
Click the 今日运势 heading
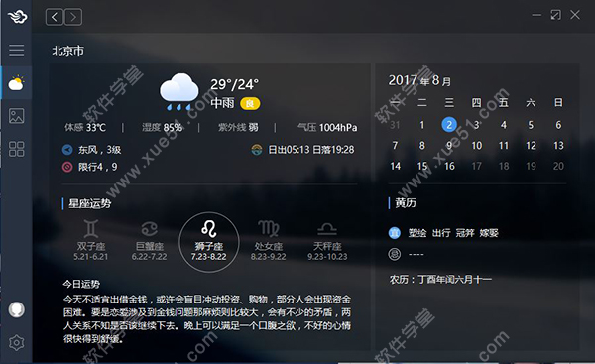[81, 284]
